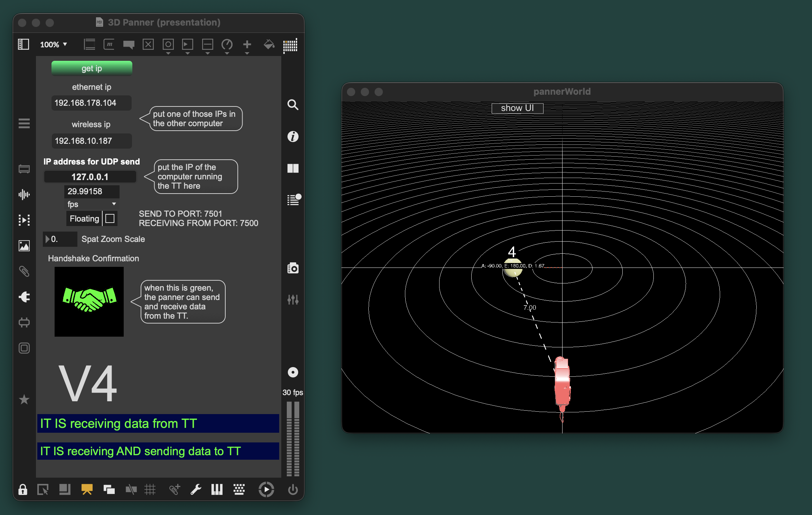The image size is (812, 515).
Task: Open the paint bucket format icon
Action: 269,45
